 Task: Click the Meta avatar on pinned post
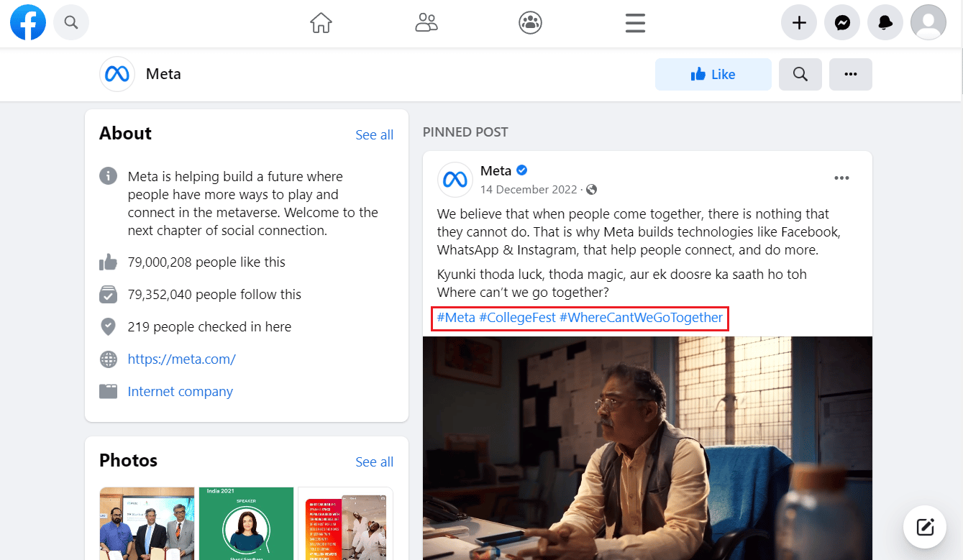click(x=455, y=180)
